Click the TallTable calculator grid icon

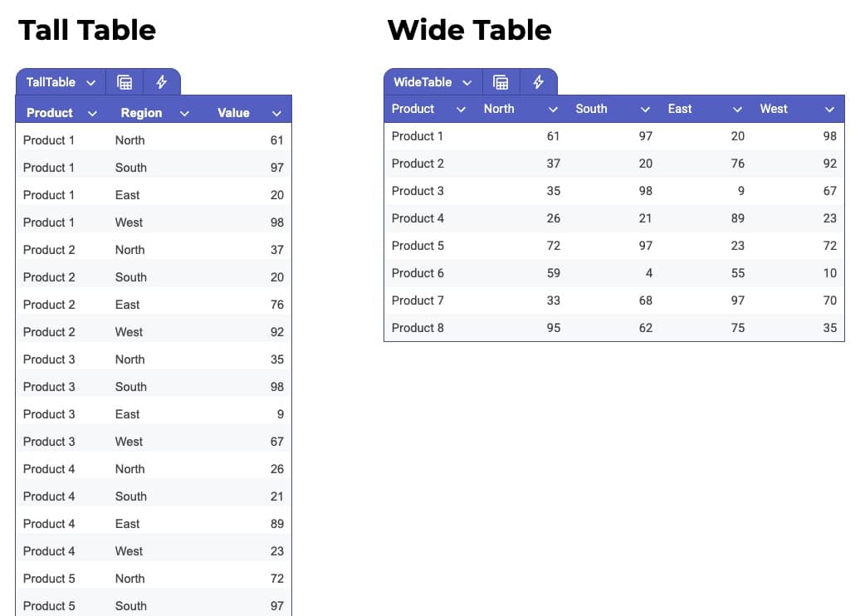coord(125,82)
